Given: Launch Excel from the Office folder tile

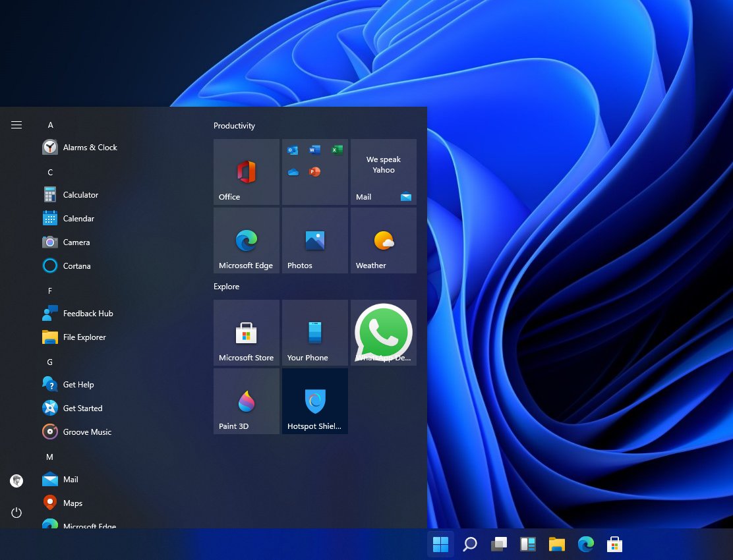Looking at the screenshot, I should (x=337, y=150).
